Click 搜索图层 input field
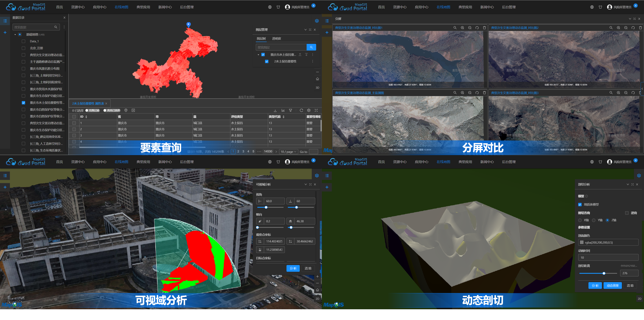Viewport: 644px width, 320px height. (281, 47)
